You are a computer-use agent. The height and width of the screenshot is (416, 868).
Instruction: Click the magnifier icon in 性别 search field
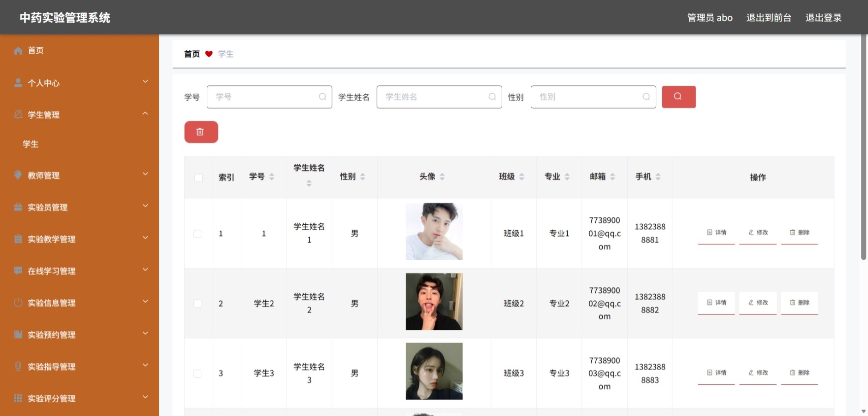(646, 97)
